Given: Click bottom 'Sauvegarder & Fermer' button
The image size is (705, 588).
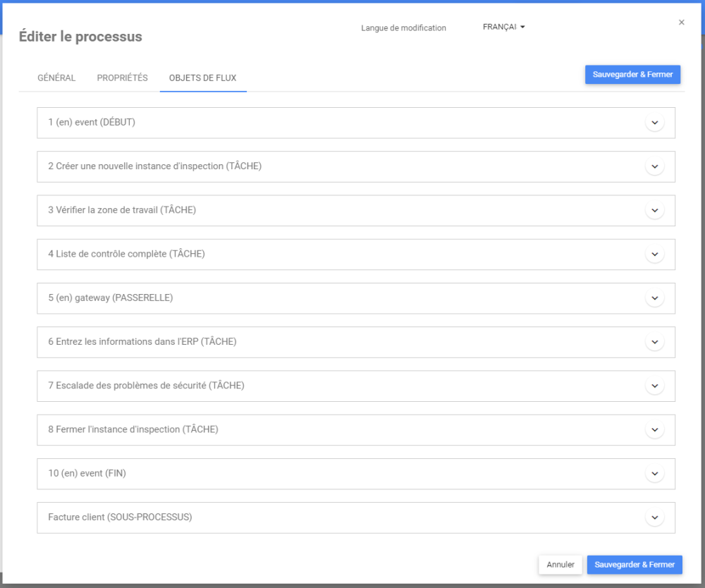Looking at the screenshot, I should [634, 565].
